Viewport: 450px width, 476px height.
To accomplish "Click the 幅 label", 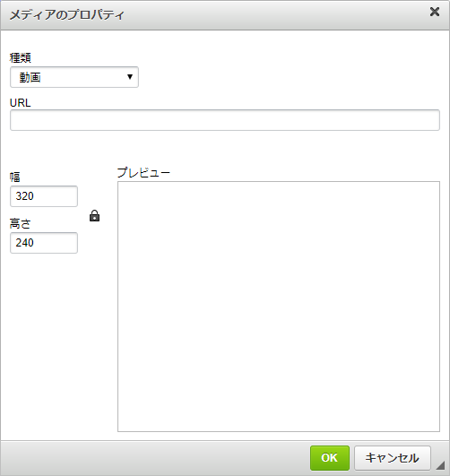I will click(15, 177).
